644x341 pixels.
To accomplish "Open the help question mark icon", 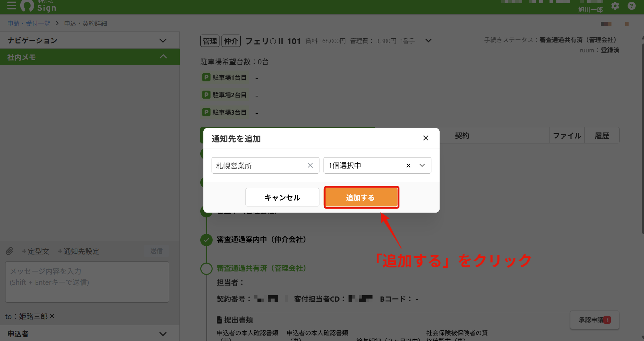I will [x=632, y=6].
